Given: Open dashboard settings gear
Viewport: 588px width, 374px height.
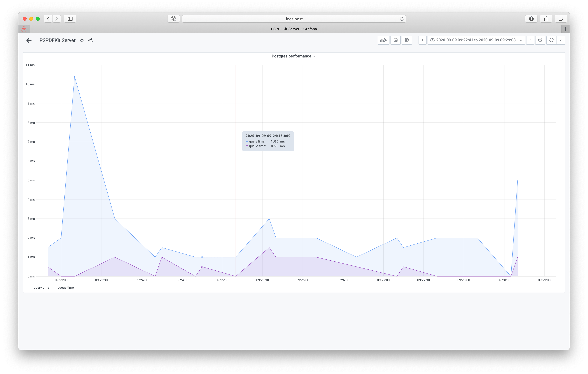Looking at the screenshot, I should (407, 40).
